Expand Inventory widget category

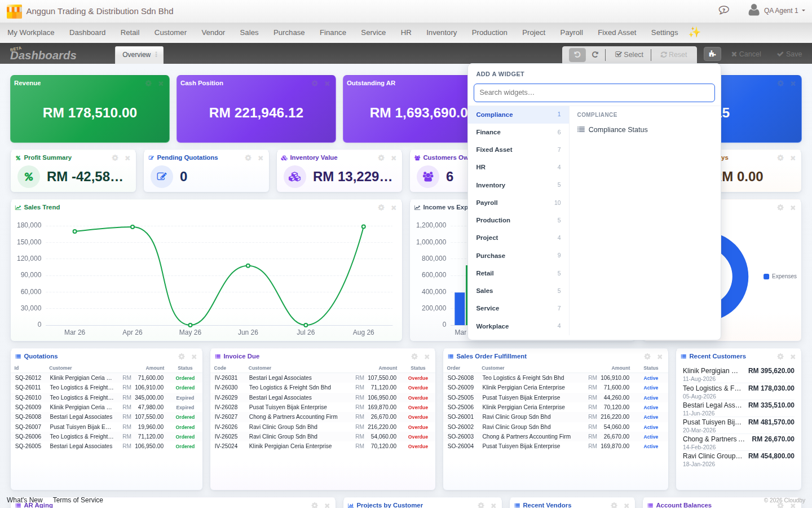[518, 185]
